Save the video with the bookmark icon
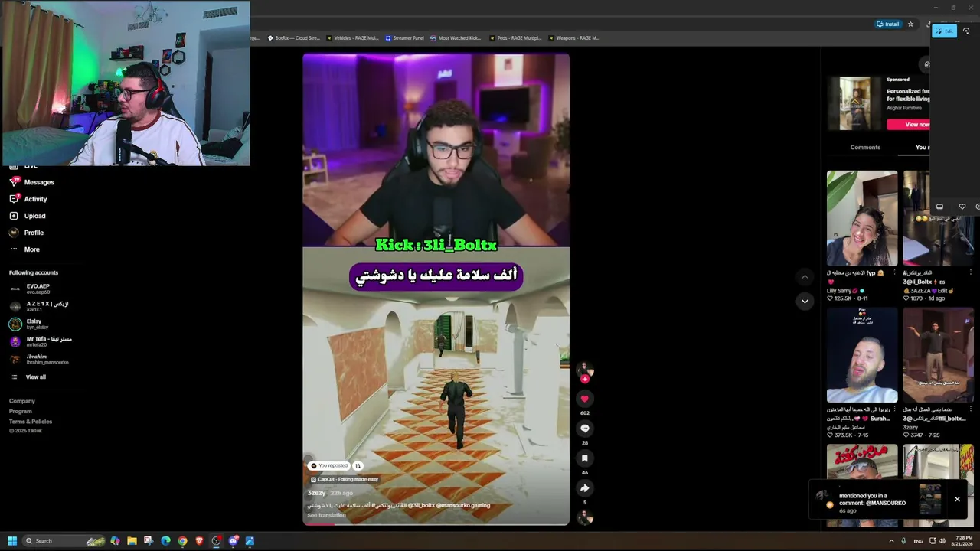Screen dimensions: 980x551 click(x=584, y=458)
